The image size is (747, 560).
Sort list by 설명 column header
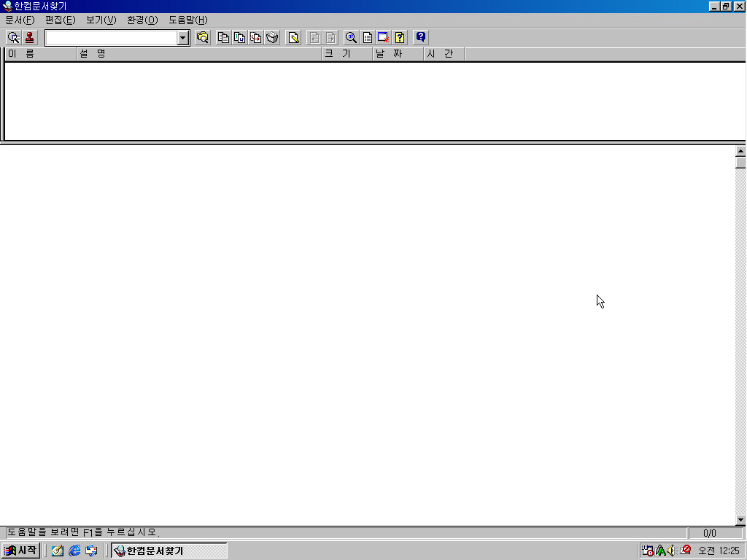[199, 54]
